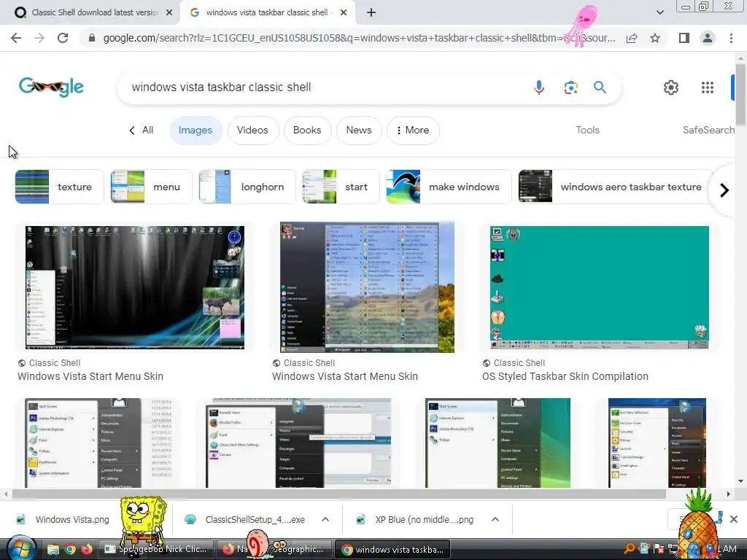Open Google quick settings gear

pos(671,87)
